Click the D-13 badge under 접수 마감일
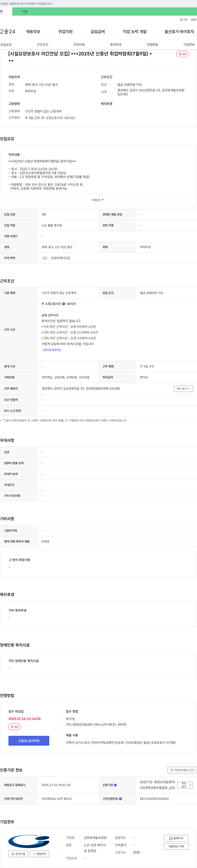Viewport: 197px width, 868px height. click(15, 727)
